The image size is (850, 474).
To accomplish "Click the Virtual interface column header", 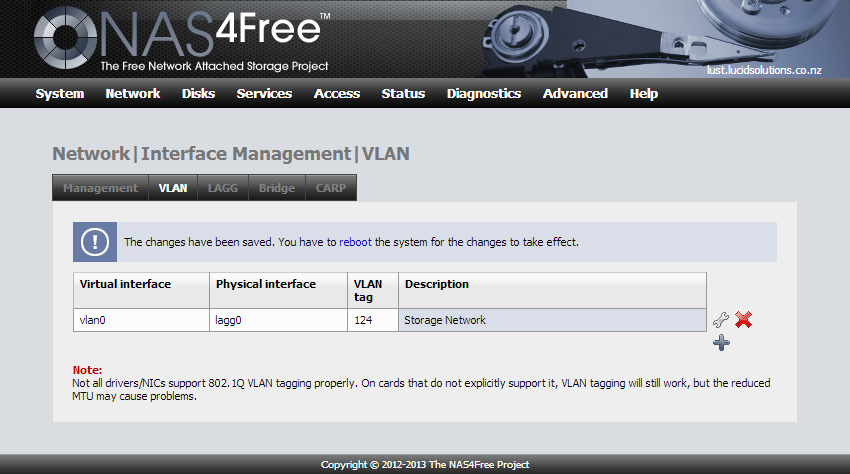I will [141, 290].
